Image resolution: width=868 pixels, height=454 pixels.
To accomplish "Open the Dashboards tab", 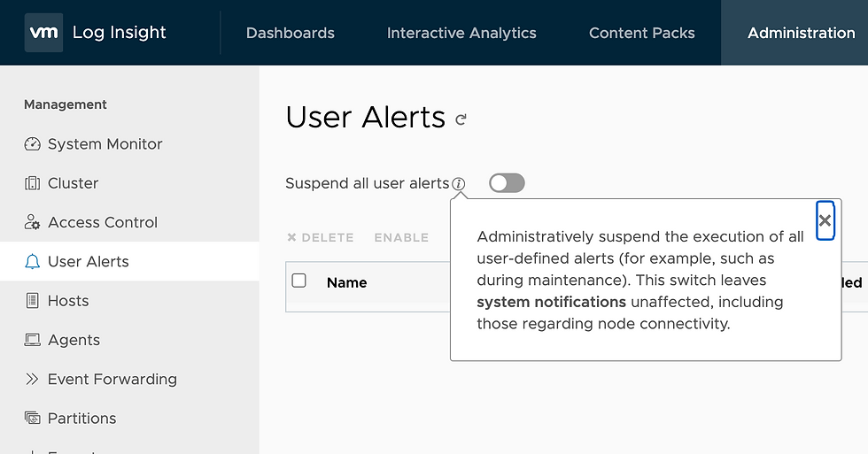I will coord(291,33).
